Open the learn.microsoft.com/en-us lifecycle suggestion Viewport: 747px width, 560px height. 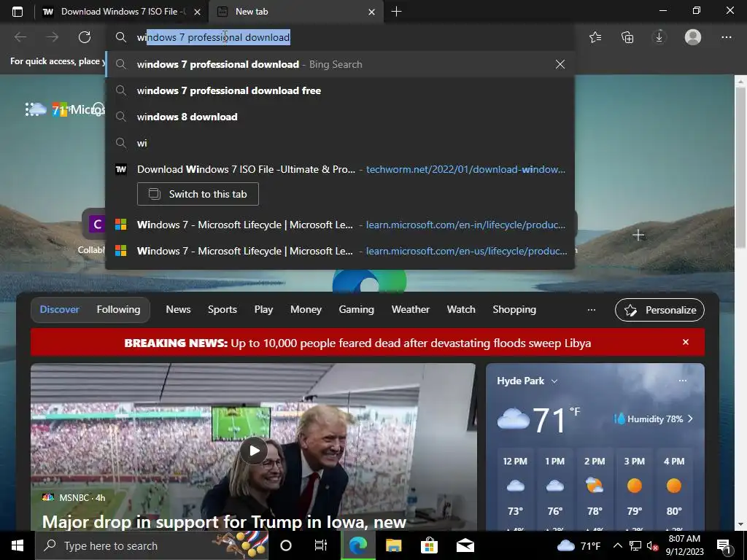[340, 251]
